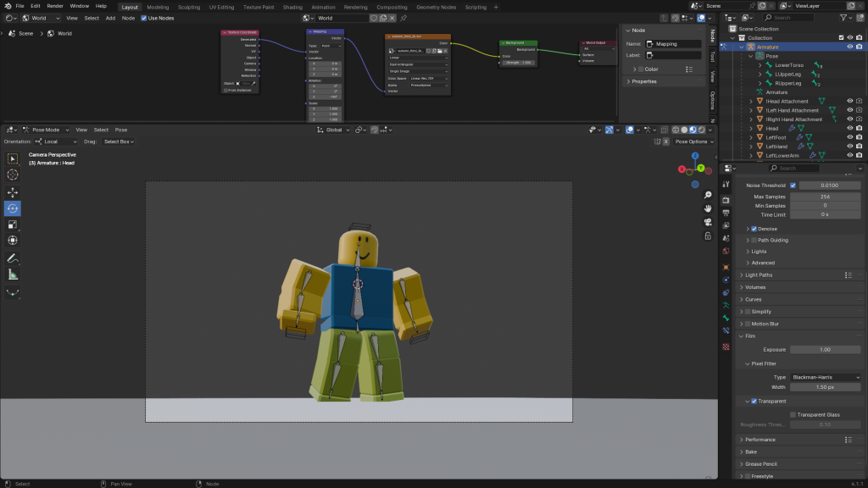The height and width of the screenshot is (488, 868).
Task: Pick the Scale tool
Action: tap(12, 225)
